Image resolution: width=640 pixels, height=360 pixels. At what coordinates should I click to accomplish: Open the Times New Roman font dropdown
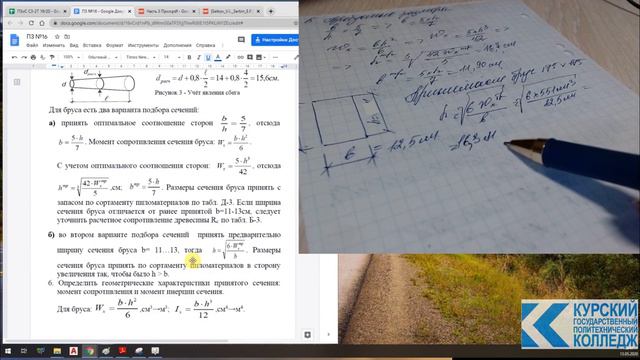[140, 58]
